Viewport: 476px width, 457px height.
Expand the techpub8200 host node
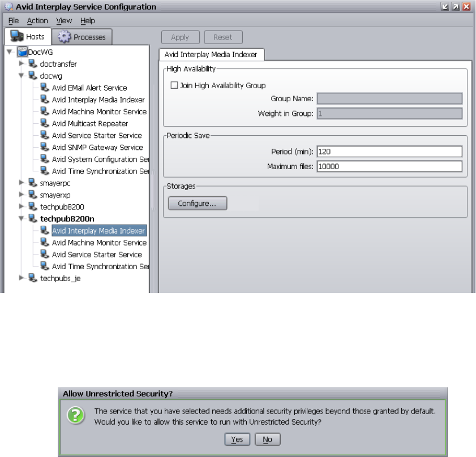pos(22,206)
